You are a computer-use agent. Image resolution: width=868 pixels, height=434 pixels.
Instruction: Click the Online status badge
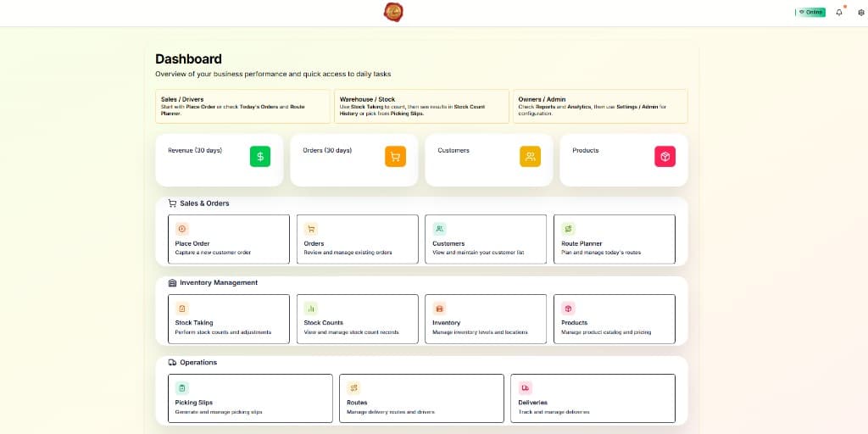811,13
